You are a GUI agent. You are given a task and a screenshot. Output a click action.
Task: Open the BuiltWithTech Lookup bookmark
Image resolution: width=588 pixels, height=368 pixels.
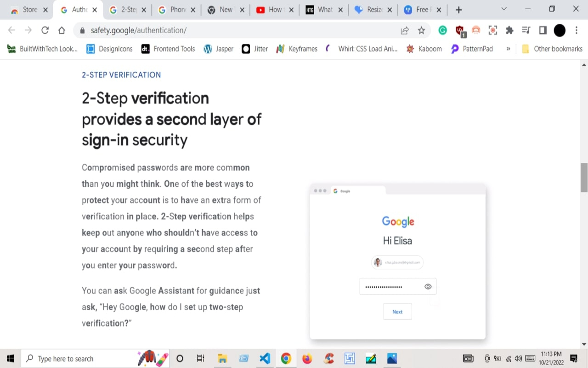[x=42, y=49]
